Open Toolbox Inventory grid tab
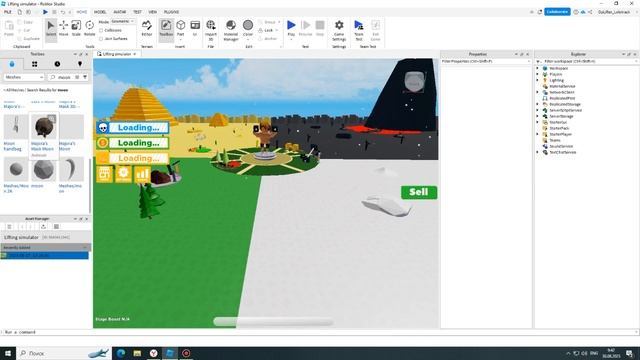640x360 pixels. pyautogui.click(x=35, y=64)
